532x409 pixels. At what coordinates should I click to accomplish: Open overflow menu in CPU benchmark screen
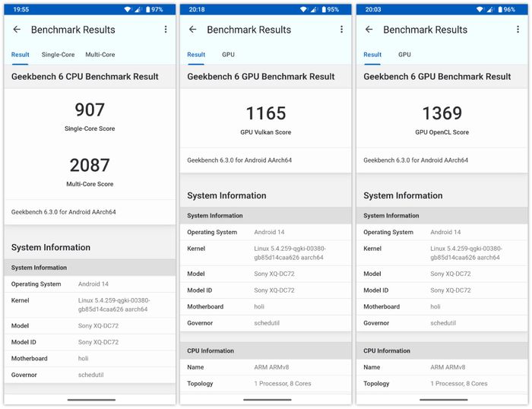(166, 30)
